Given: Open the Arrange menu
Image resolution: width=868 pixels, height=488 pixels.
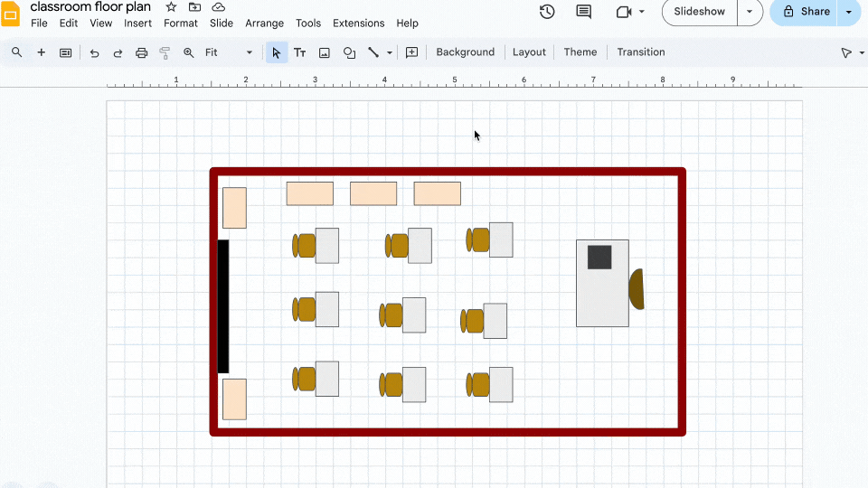Looking at the screenshot, I should (264, 23).
